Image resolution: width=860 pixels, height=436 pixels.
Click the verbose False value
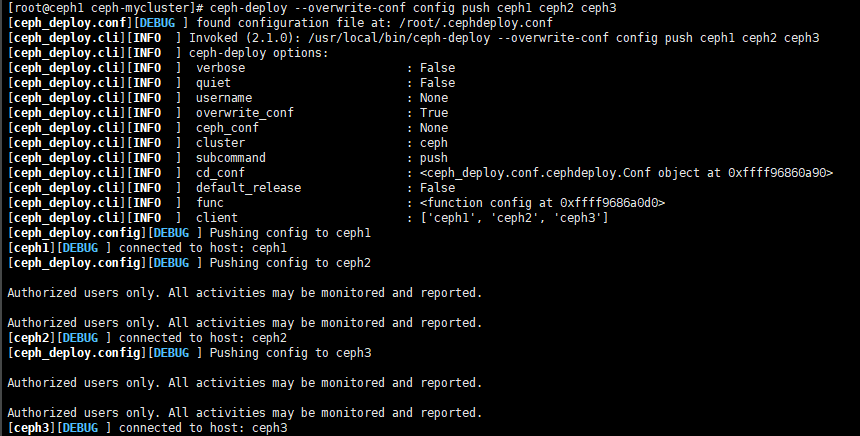click(437, 68)
